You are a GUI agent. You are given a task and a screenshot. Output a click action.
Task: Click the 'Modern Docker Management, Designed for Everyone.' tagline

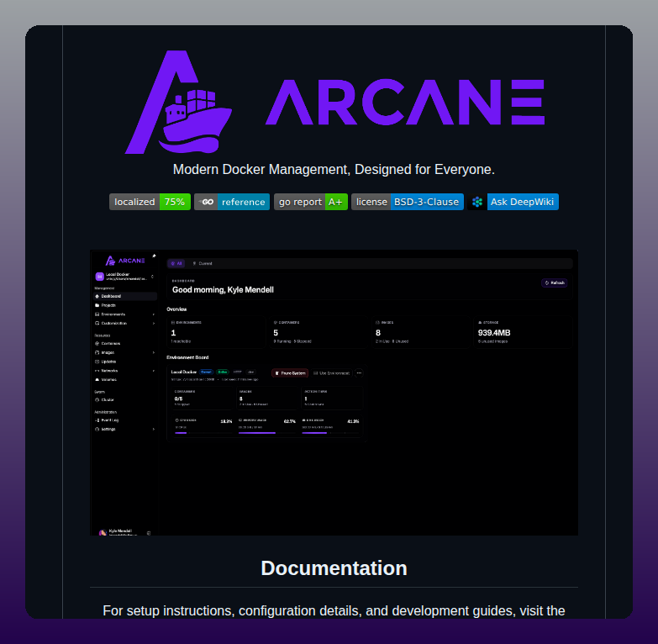(334, 169)
